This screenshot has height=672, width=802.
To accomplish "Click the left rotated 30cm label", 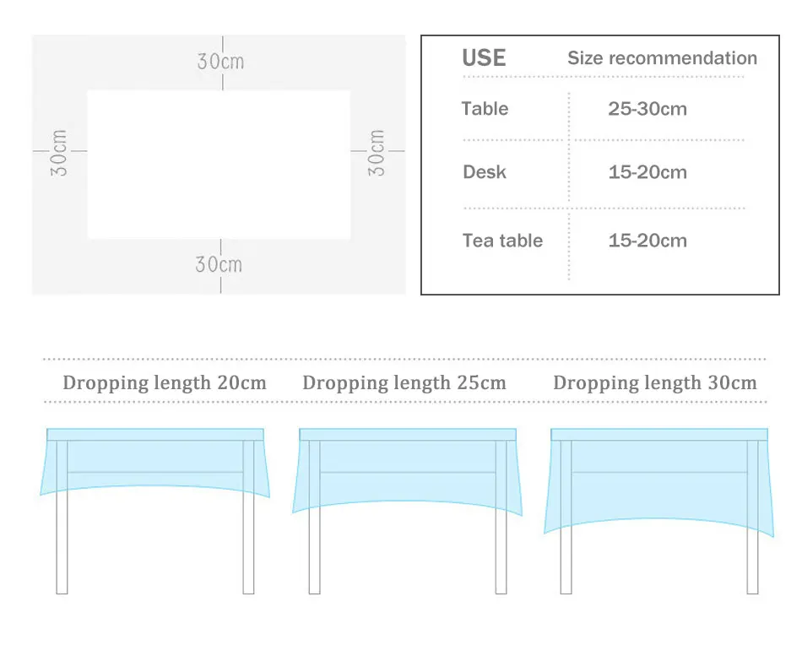I will point(59,153).
